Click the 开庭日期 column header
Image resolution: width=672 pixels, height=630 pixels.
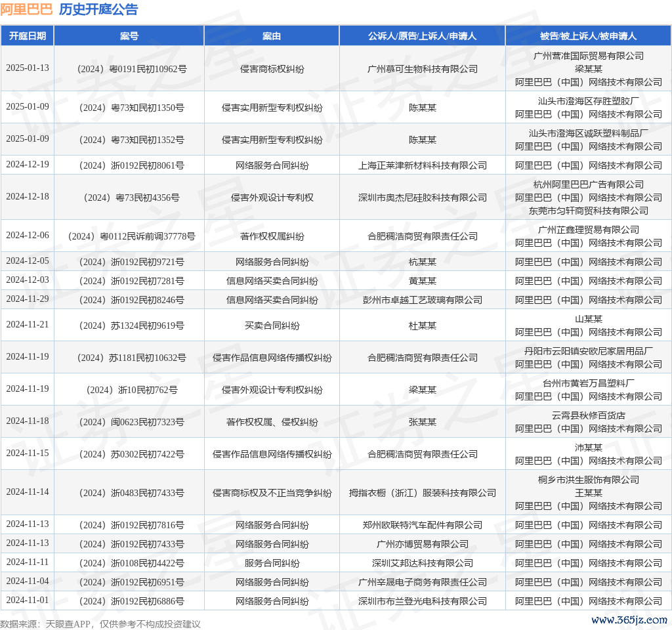[28, 36]
